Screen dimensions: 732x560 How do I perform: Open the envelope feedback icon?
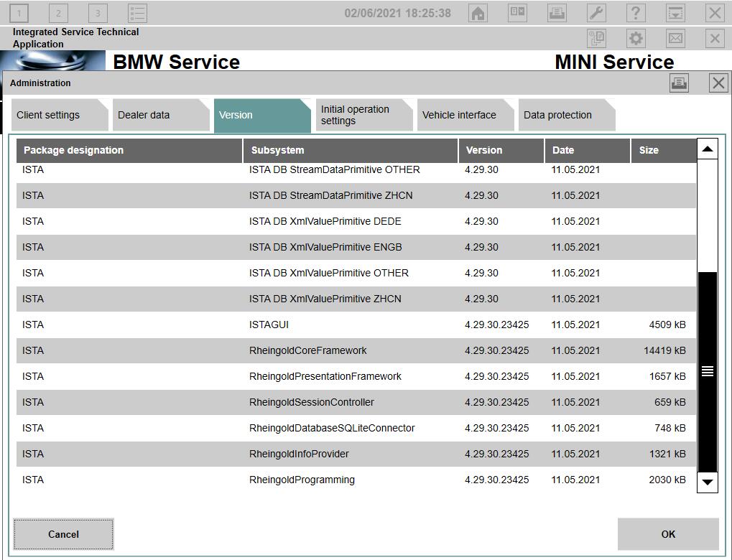click(675, 38)
